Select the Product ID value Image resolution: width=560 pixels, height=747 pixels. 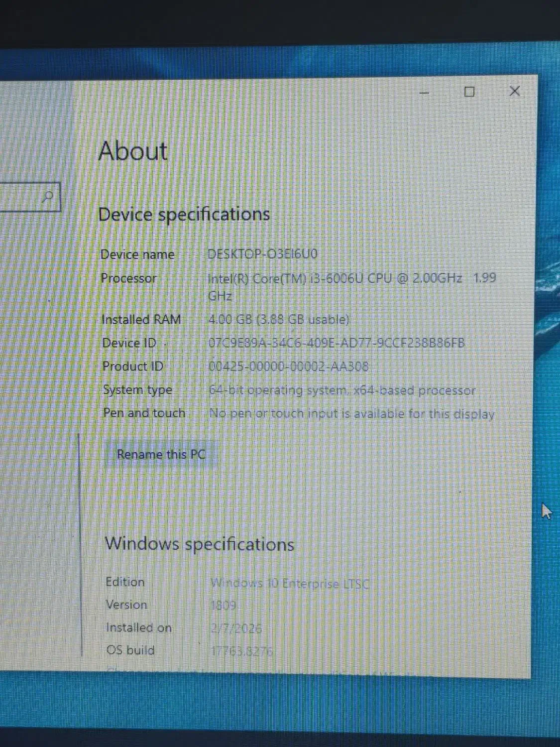click(x=289, y=366)
